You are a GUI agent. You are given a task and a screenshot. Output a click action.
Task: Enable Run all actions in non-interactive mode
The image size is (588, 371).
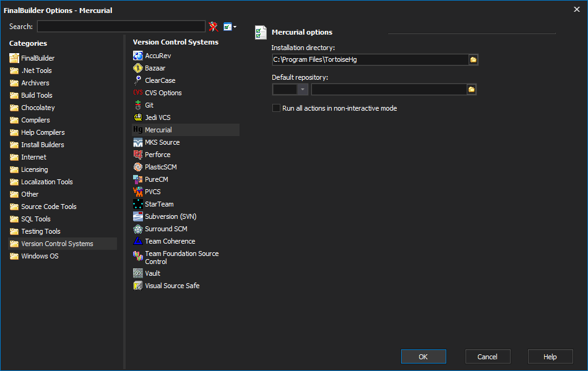click(x=277, y=108)
